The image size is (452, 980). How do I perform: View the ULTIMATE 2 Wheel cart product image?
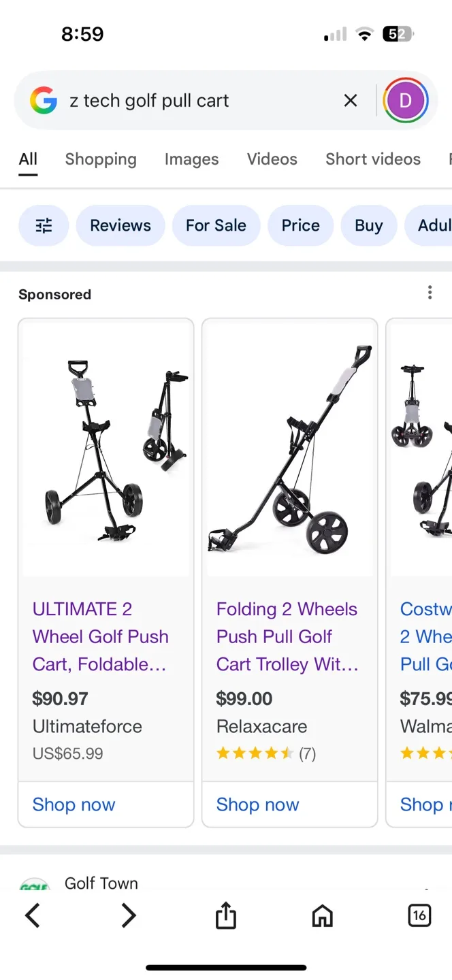[x=106, y=449]
